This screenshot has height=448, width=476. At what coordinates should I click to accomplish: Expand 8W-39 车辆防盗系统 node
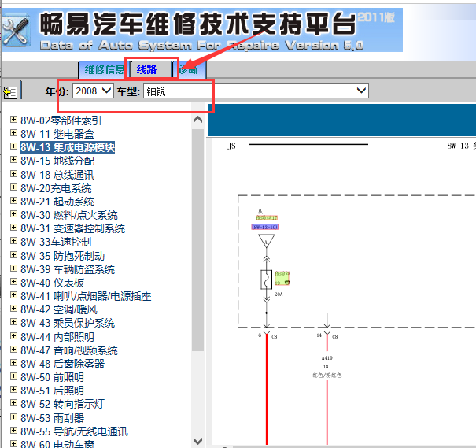[13, 268]
